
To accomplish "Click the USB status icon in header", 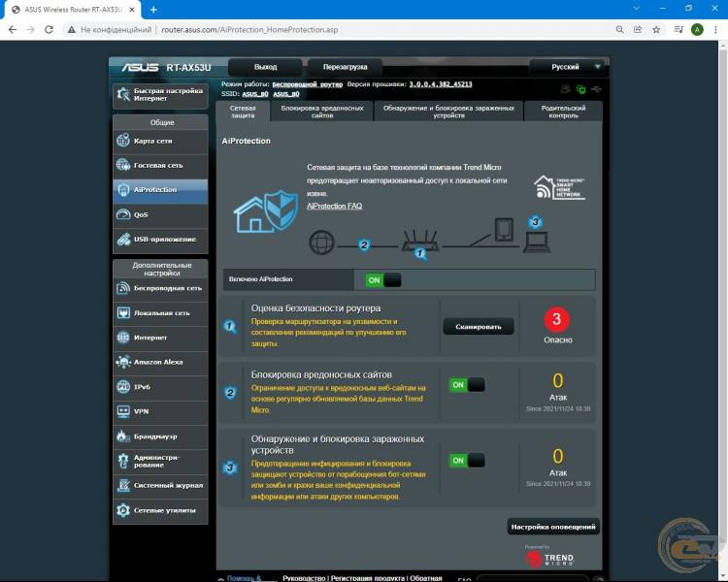I will [x=597, y=89].
